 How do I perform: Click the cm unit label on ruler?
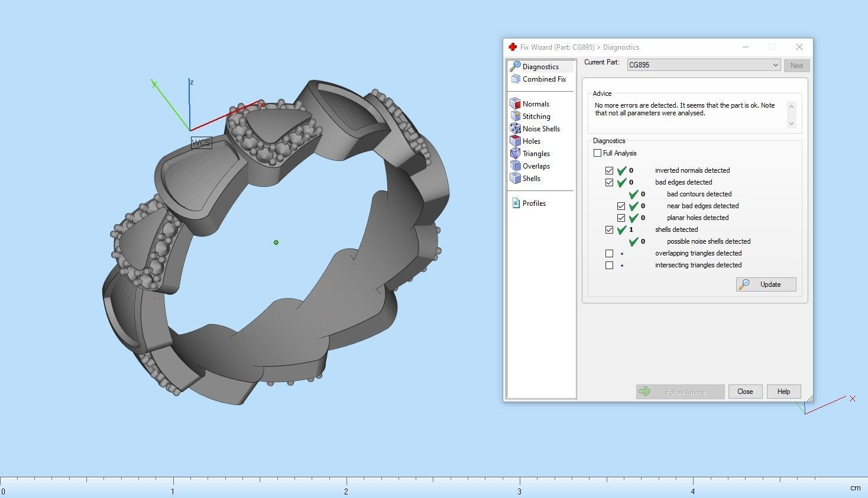(x=856, y=488)
